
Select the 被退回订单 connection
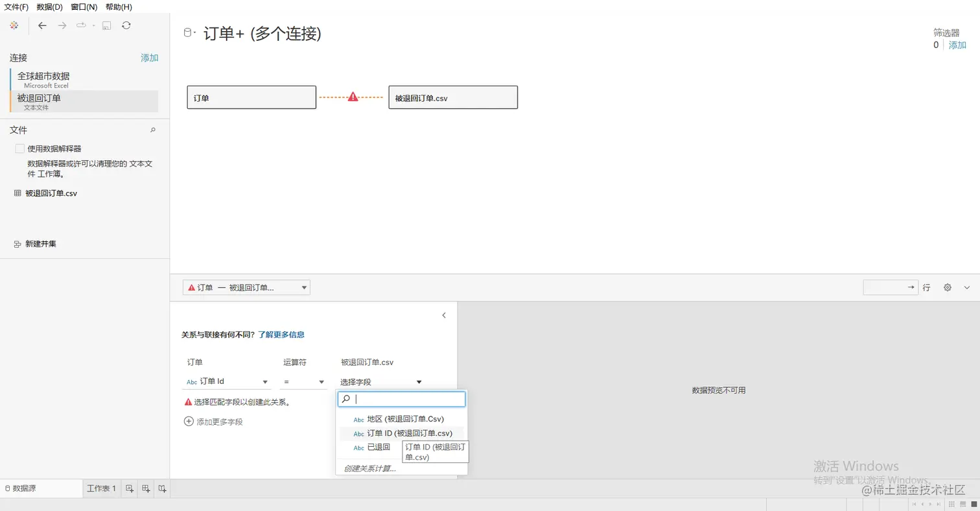tap(84, 101)
